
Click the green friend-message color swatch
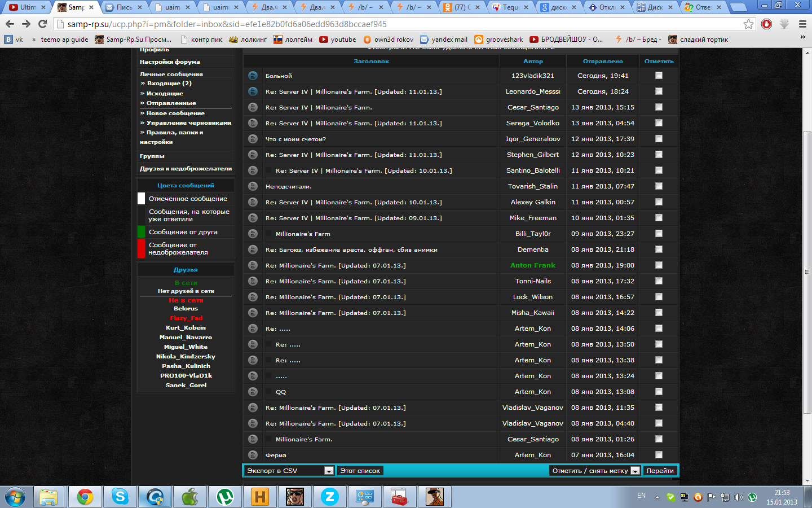142,232
